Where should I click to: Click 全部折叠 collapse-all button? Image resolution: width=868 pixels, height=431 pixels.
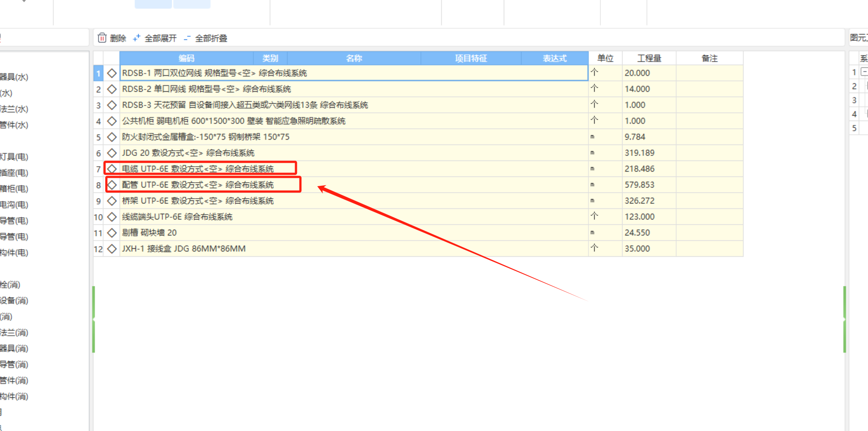coord(205,38)
